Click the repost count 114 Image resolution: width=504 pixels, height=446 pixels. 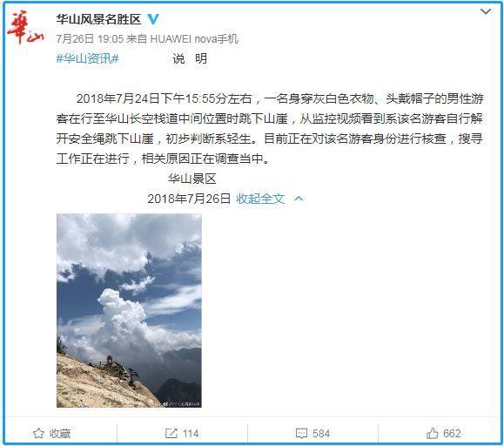pos(191,433)
